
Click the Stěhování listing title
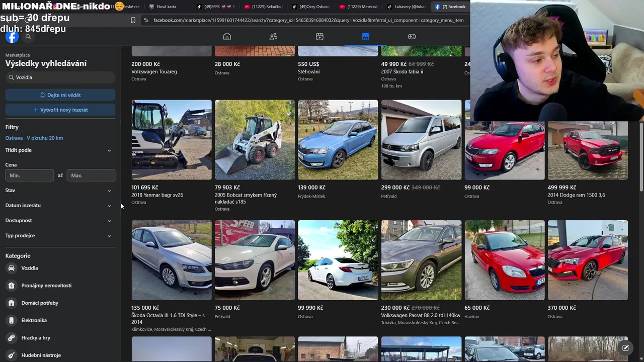(309, 72)
